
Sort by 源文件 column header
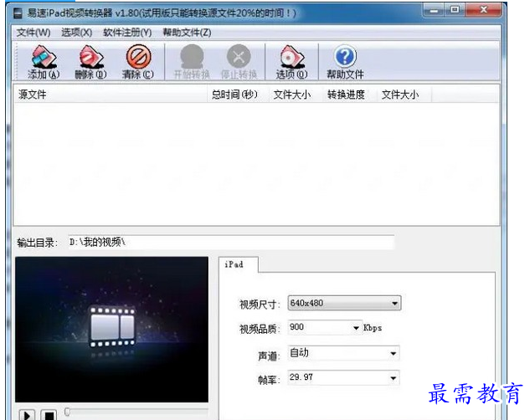[x=111, y=95]
